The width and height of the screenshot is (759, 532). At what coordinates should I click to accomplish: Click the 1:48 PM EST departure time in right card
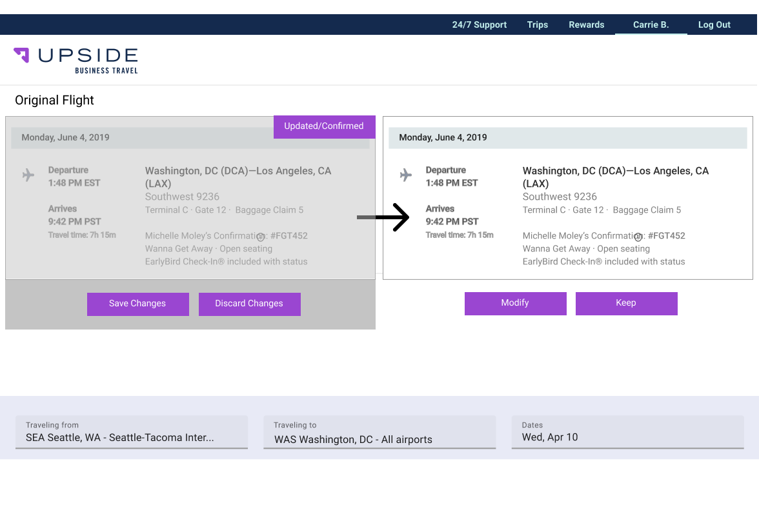click(x=452, y=183)
